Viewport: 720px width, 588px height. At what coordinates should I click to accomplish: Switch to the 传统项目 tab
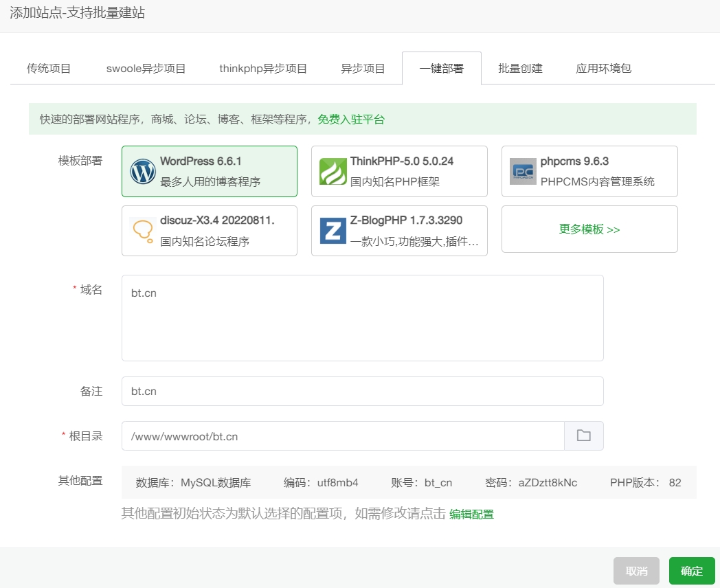pos(48,68)
